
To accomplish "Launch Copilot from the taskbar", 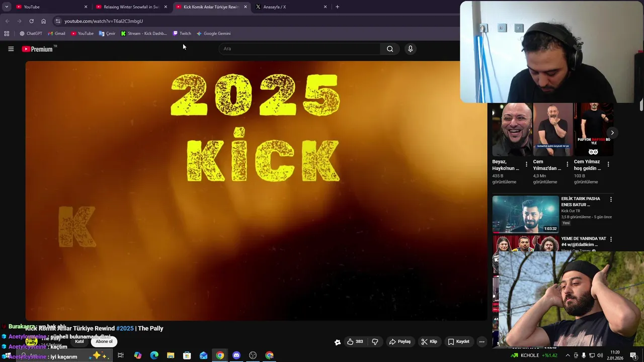I will 137,355.
